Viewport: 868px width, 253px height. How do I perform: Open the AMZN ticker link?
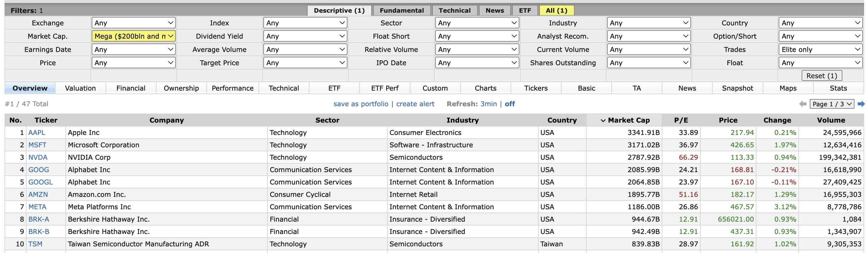tap(38, 195)
